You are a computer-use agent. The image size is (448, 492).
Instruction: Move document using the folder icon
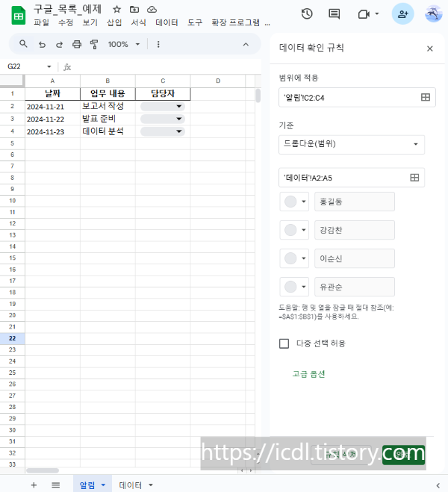pyautogui.click(x=134, y=10)
